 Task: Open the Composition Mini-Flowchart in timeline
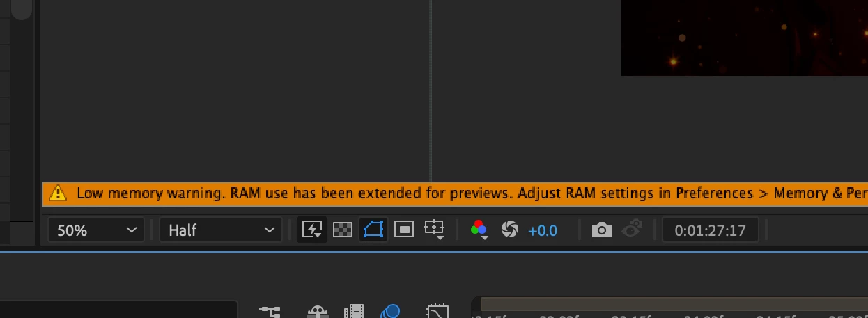click(x=270, y=311)
